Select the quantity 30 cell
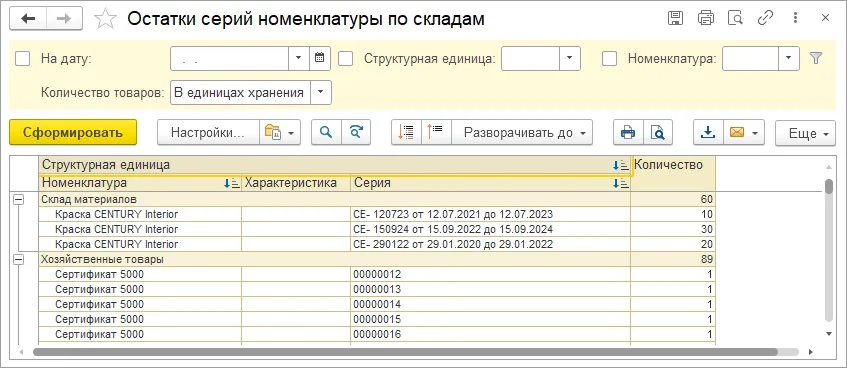 673,229
